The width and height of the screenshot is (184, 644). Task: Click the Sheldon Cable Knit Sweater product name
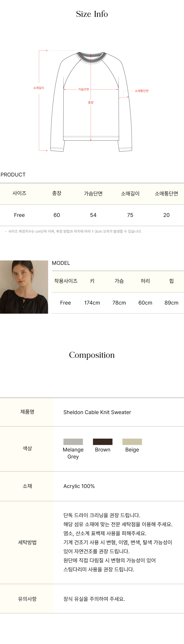click(x=97, y=412)
